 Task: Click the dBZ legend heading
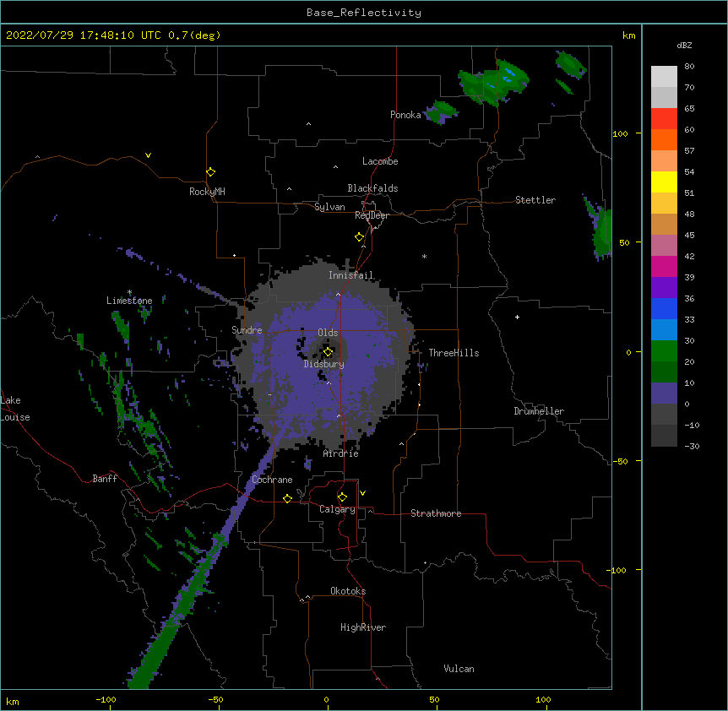(684, 45)
